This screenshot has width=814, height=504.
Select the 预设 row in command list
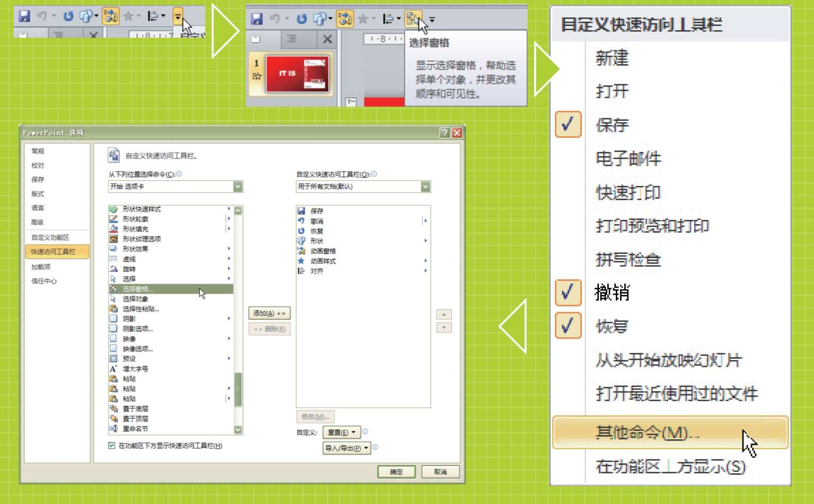click(x=171, y=359)
